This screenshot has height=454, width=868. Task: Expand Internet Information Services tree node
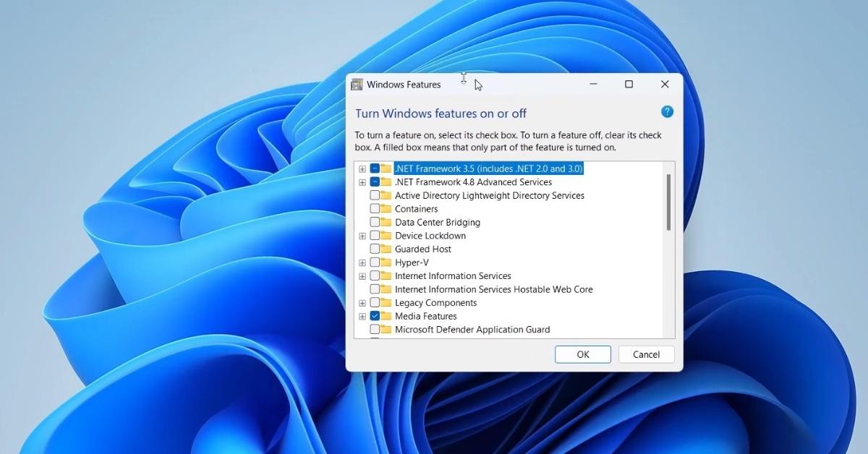click(x=362, y=275)
